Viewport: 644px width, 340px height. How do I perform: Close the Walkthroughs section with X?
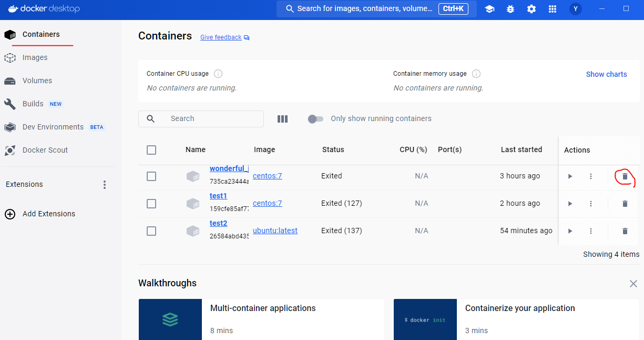[x=633, y=284]
